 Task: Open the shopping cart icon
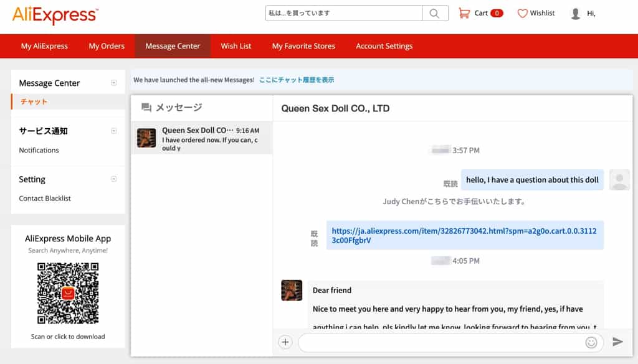(x=464, y=14)
